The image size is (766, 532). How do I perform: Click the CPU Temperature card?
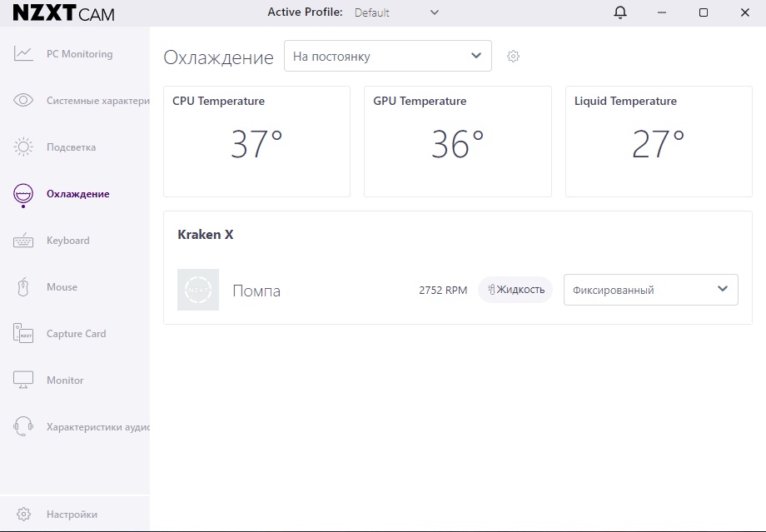[x=256, y=142]
